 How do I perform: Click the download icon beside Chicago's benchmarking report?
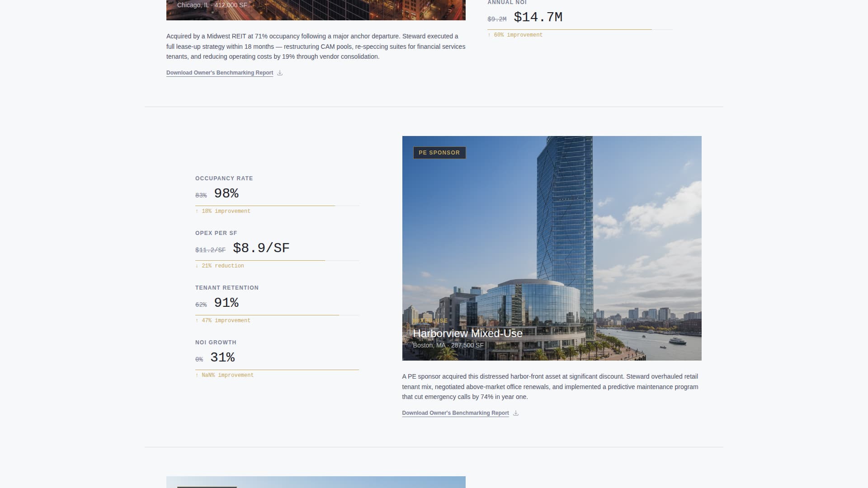click(x=279, y=73)
